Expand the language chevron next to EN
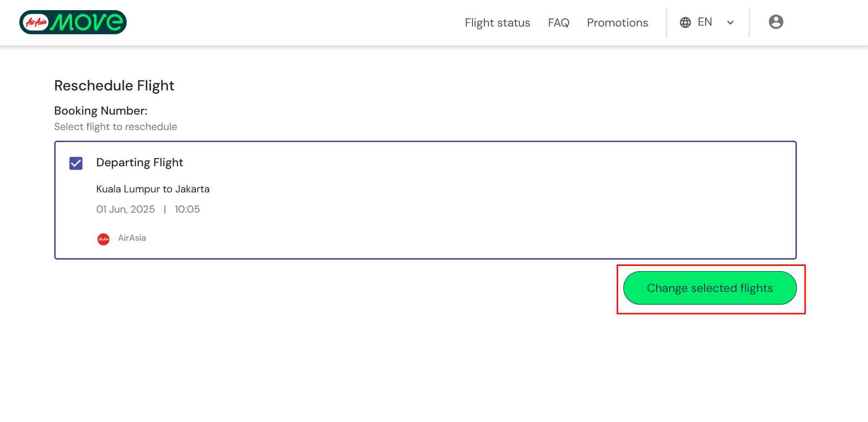This screenshot has width=868, height=422. [730, 23]
